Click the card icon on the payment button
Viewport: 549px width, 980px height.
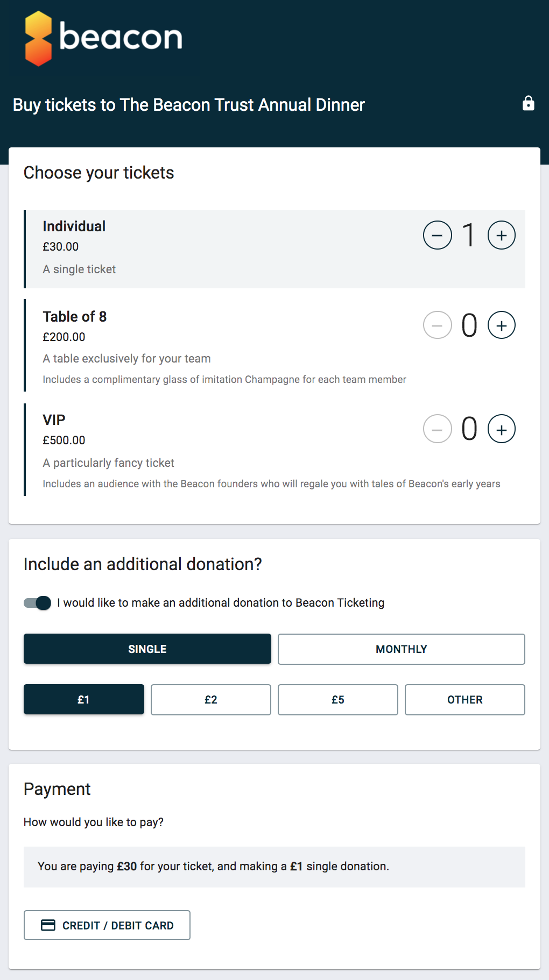coord(48,925)
